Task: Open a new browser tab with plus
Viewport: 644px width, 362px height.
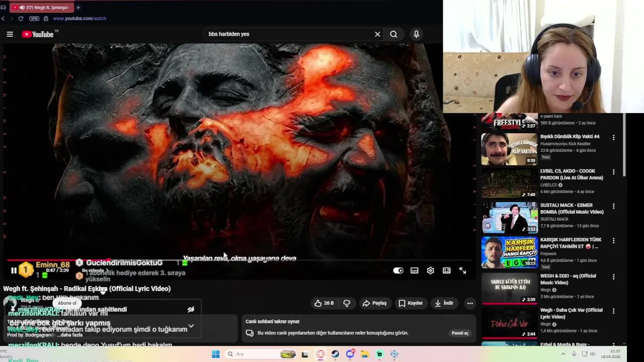Action: point(78,8)
